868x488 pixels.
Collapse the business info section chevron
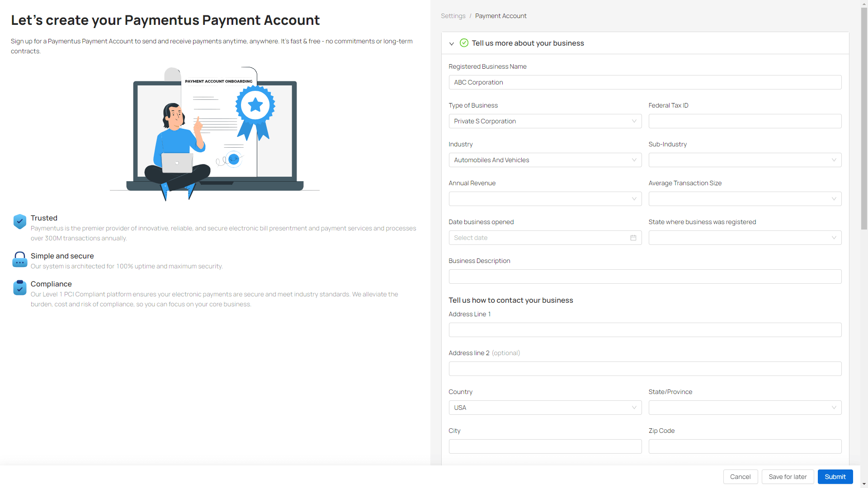[x=451, y=43]
